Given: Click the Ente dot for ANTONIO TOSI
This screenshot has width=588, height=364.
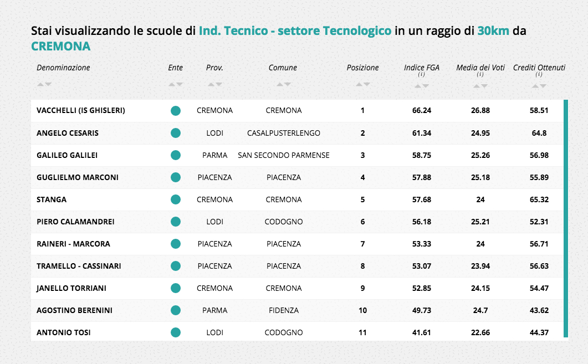Looking at the screenshot, I should (x=176, y=332).
